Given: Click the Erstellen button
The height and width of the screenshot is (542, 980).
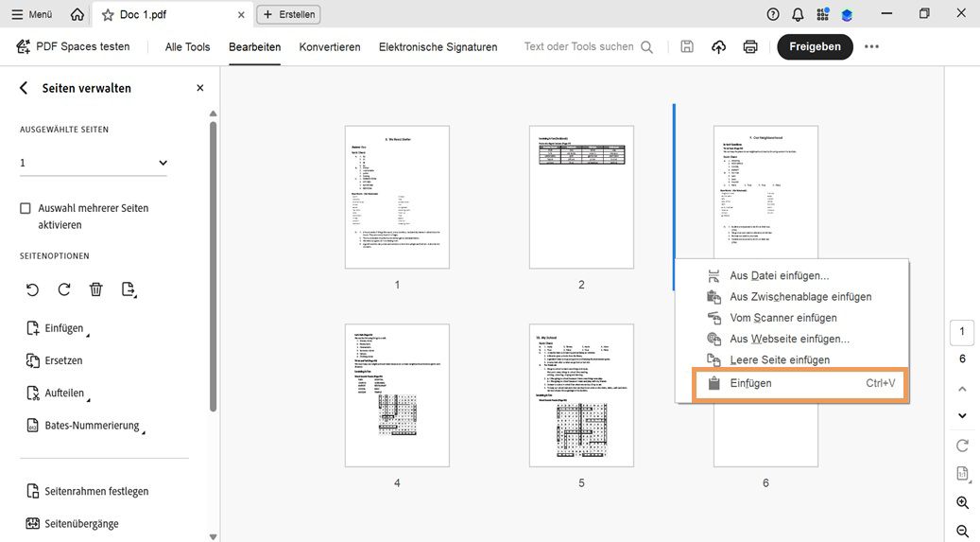Looking at the screenshot, I should (x=289, y=14).
